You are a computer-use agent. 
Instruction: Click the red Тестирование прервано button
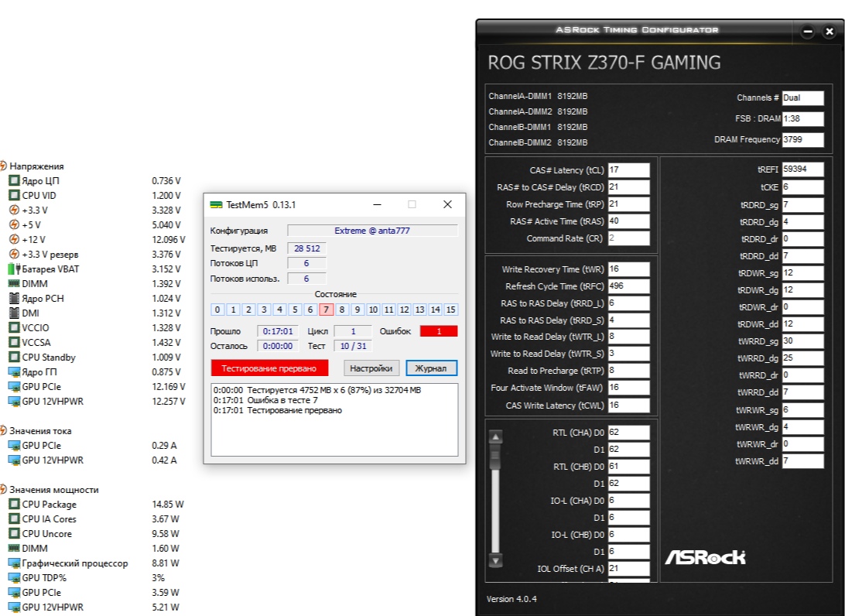tap(269, 368)
